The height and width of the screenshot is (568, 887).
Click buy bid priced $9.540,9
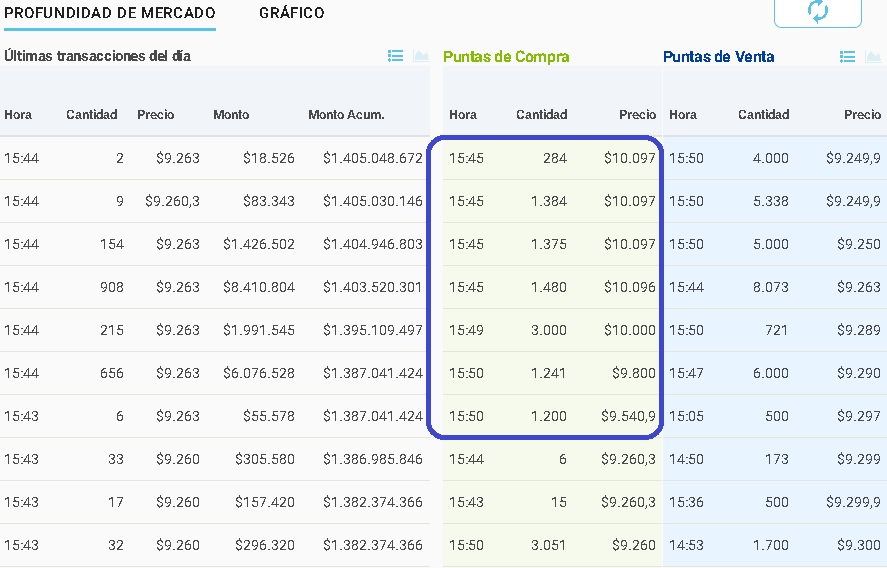pyautogui.click(x=552, y=416)
